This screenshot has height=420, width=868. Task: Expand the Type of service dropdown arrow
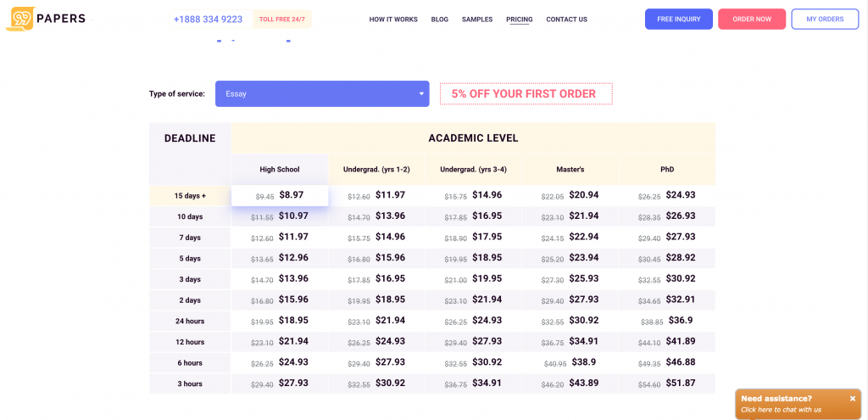click(x=420, y=94)
